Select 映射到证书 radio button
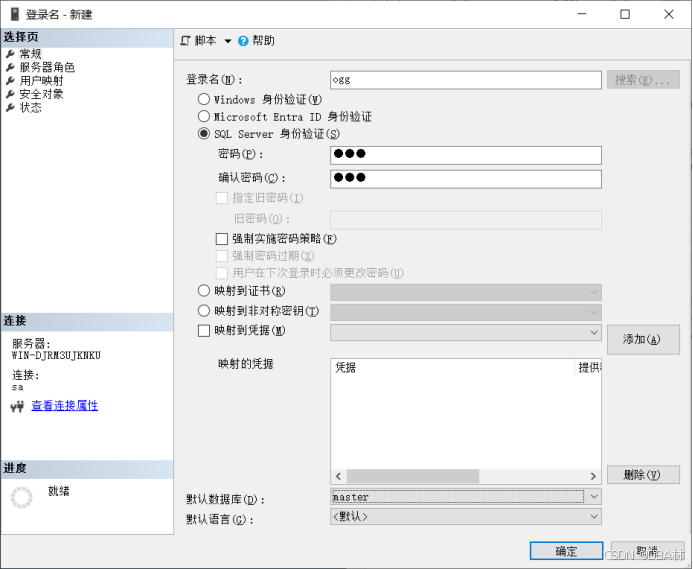 coord(204,291)
